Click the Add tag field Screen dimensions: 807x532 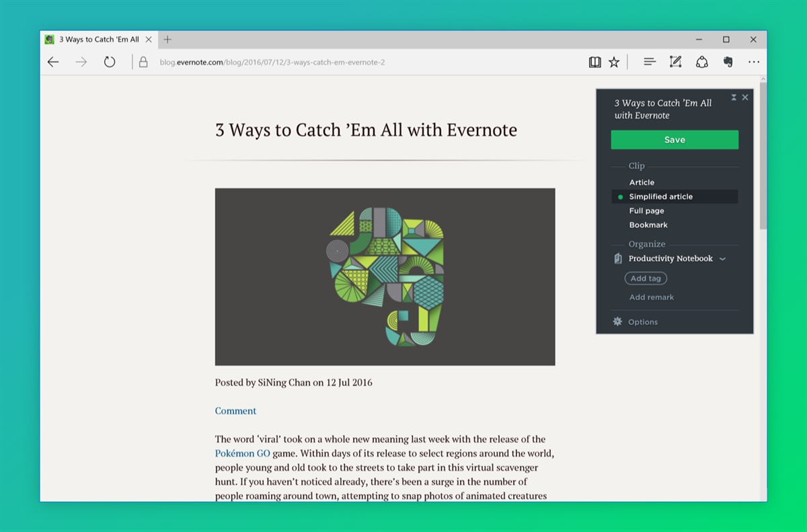coord(645,278)
